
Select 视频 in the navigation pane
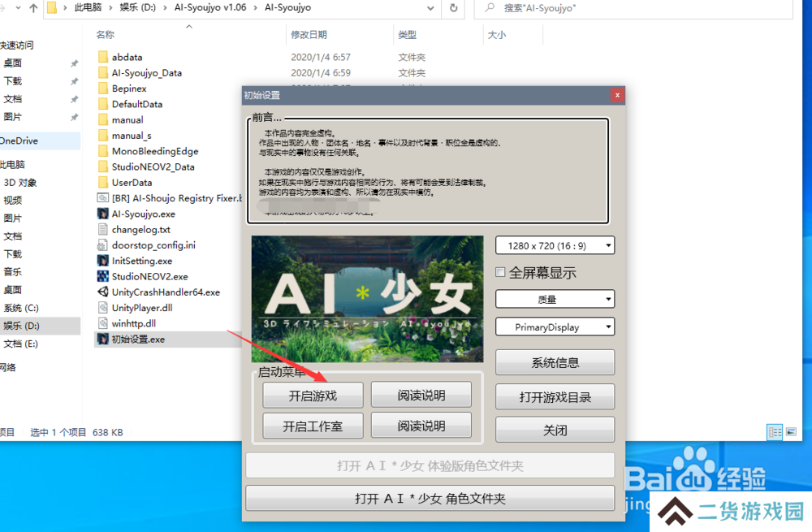tap(12, 201)
